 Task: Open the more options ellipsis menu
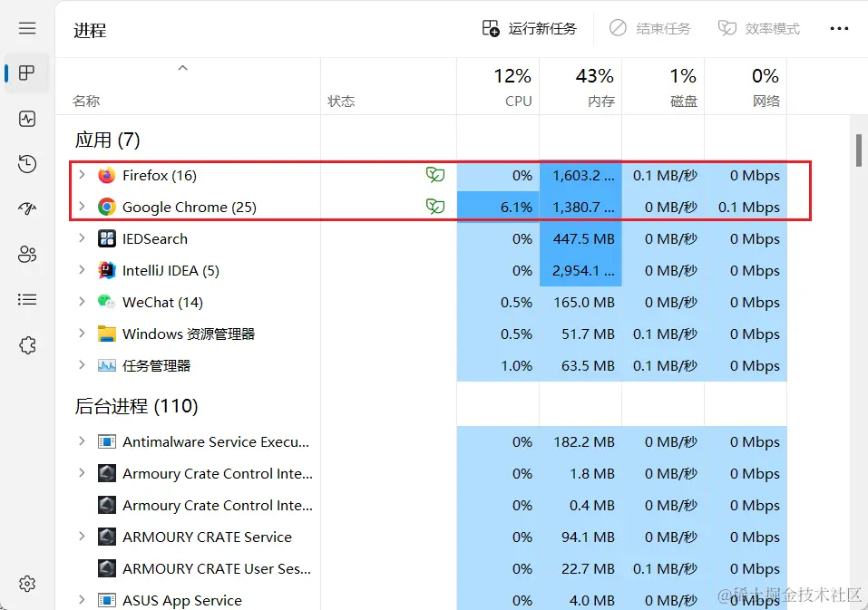[839, 28]
